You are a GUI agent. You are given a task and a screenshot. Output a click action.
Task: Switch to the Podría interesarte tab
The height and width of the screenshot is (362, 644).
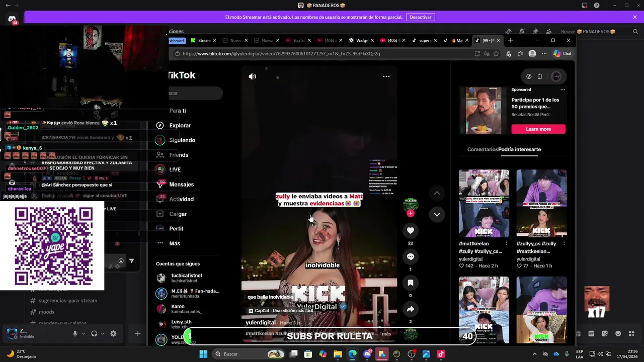[520, 149]
